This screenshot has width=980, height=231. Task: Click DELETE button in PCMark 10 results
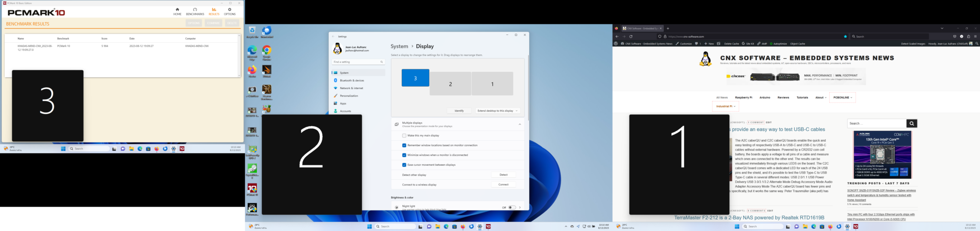click(232, 23)
